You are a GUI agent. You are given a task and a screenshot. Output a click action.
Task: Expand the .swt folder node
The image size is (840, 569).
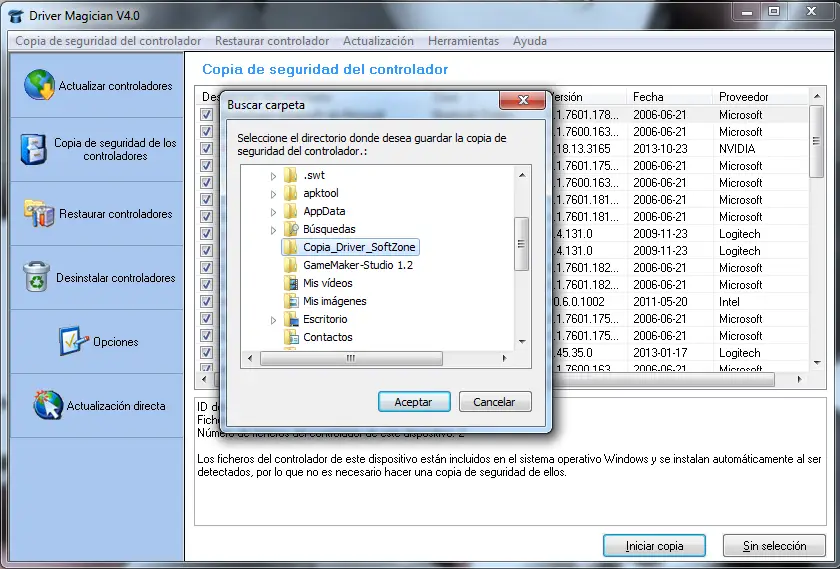[273, 176]
